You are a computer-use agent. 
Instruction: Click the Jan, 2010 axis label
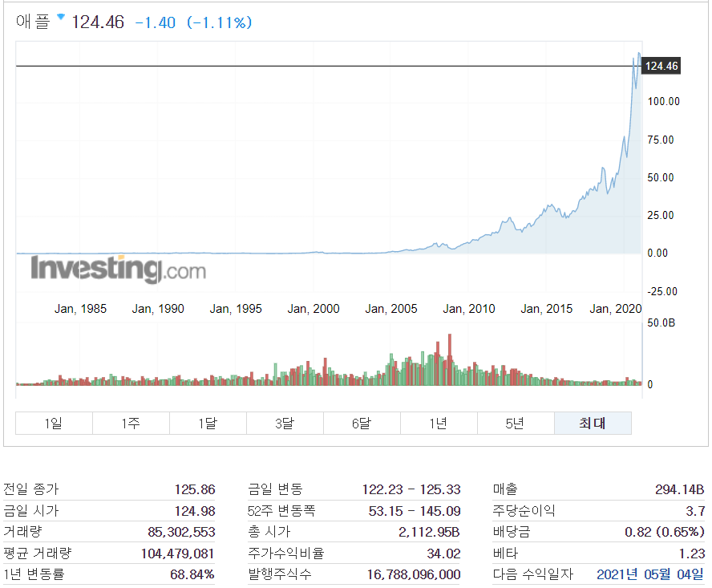468,309
